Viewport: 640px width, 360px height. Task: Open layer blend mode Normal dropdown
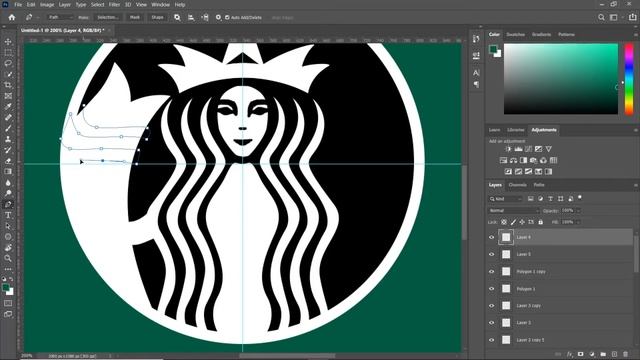(x=513, y=211)
